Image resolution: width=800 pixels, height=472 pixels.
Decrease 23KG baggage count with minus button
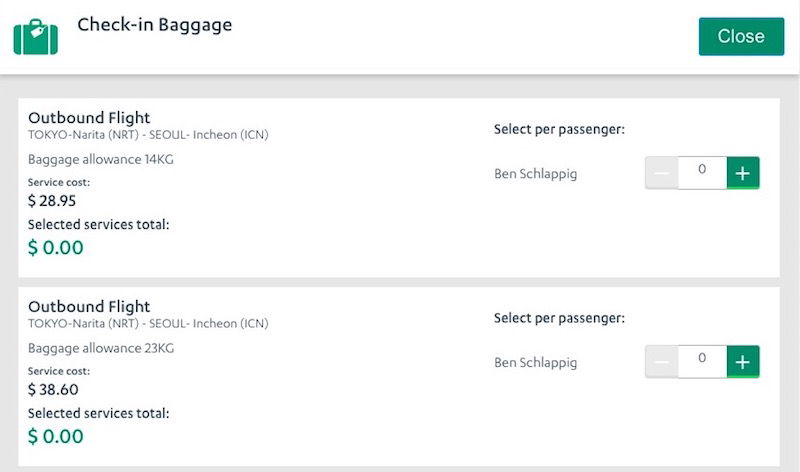[x=662, y=362]
